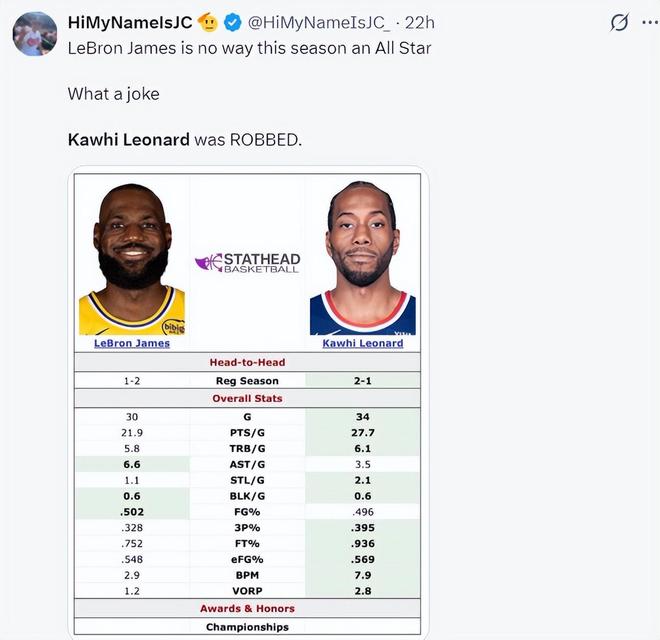Click the "What a joke" tweet text

click(x=113, y=93)
